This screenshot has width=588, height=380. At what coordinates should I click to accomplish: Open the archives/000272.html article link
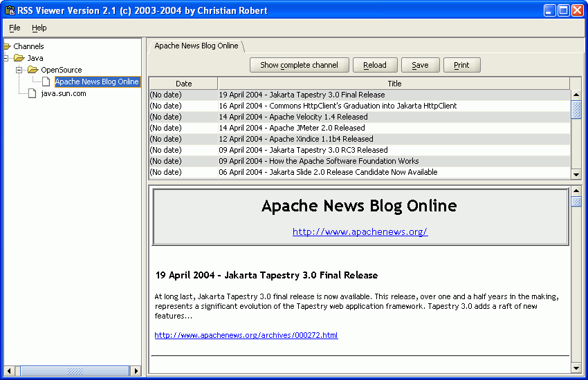pyautogui.click(x=246, y=335)
